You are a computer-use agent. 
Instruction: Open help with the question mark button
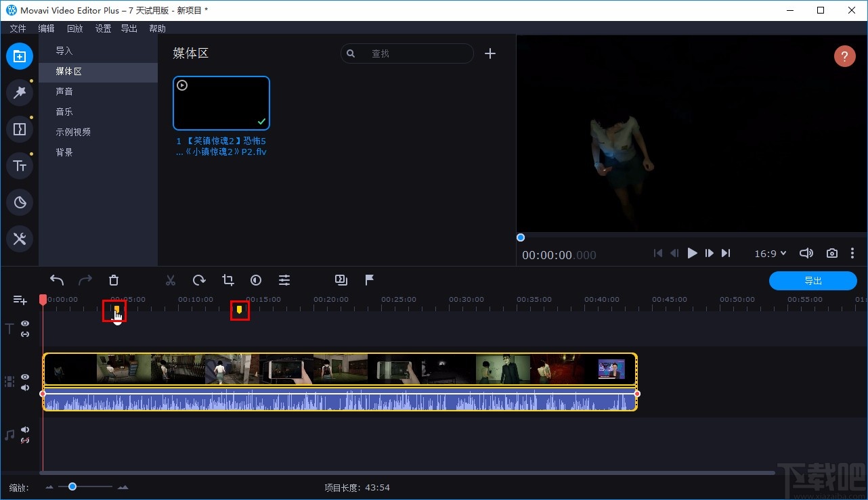(844, 56)
